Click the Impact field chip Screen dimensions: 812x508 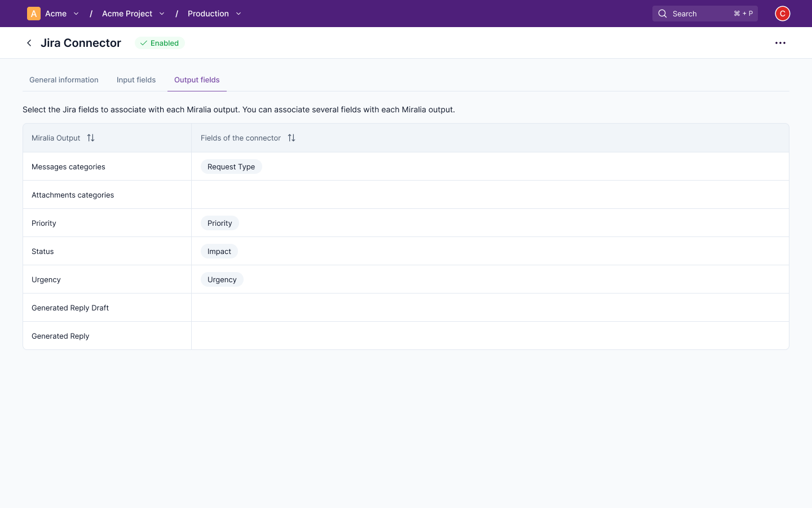[x=219, y=251]
